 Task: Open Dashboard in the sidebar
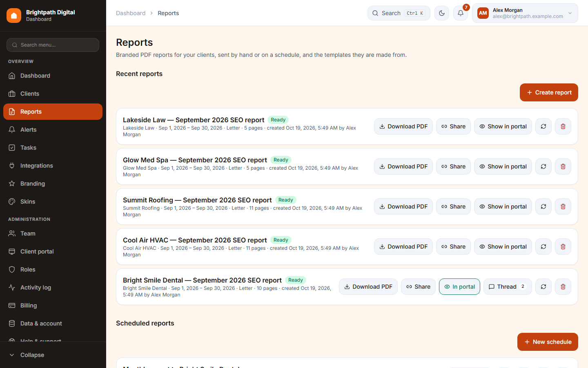tap(53, 76)
